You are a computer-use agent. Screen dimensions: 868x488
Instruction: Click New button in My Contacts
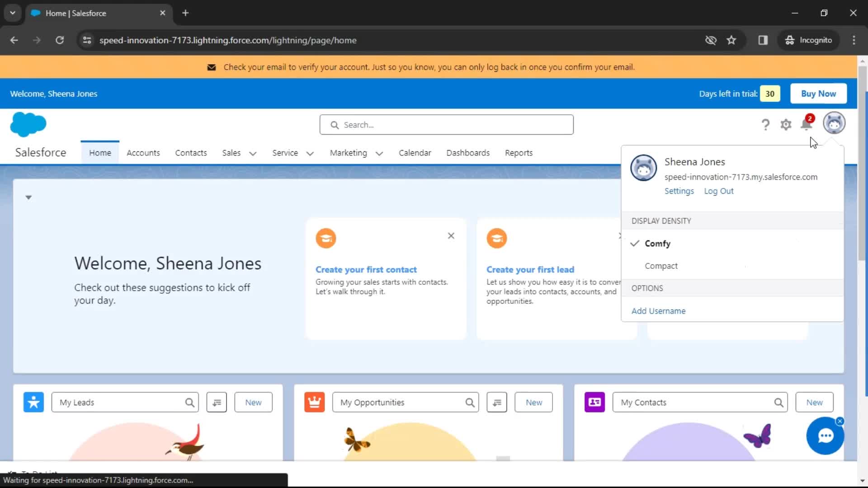point(814,402)
